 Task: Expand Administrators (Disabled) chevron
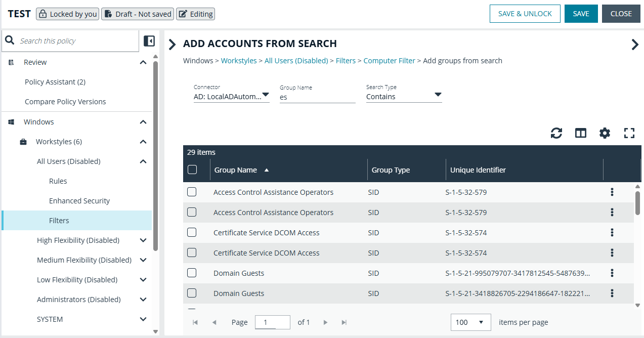point(143,300)
